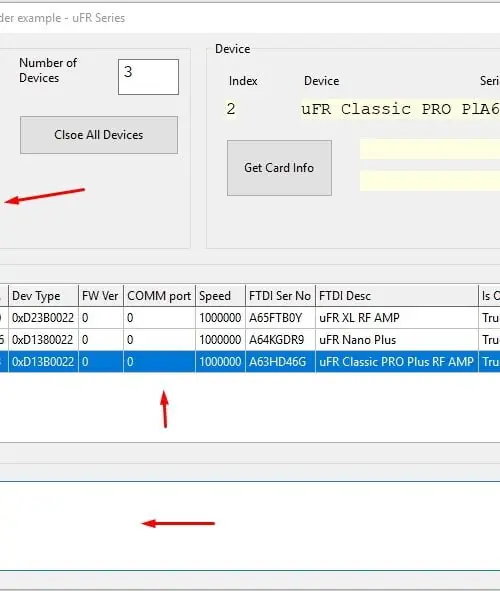Sort by the FW Ver column header
The width and height of the screenshot is (500, 591).
(101, 296)
